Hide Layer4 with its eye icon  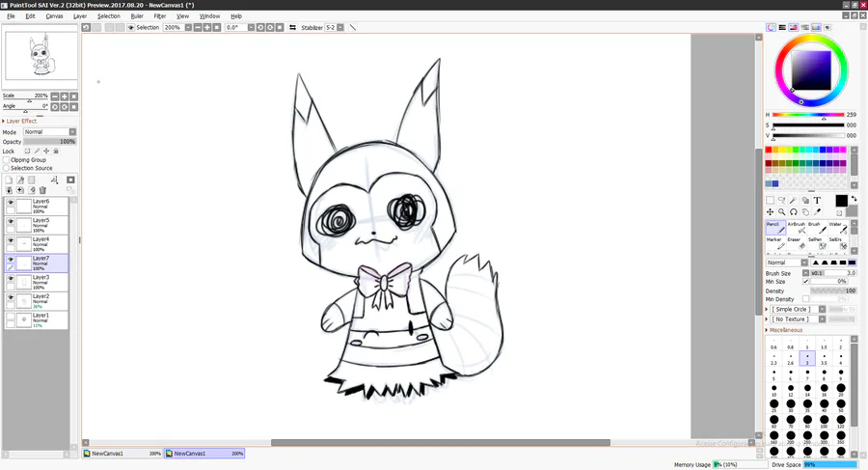point(11,240)
